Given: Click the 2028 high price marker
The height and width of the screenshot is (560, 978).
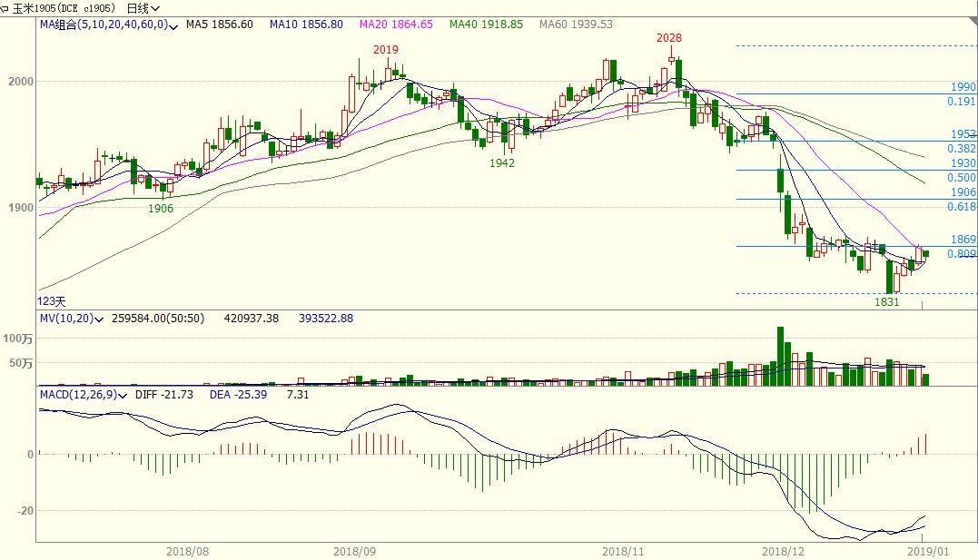Looking at the screenshot, I should point(670,38).
